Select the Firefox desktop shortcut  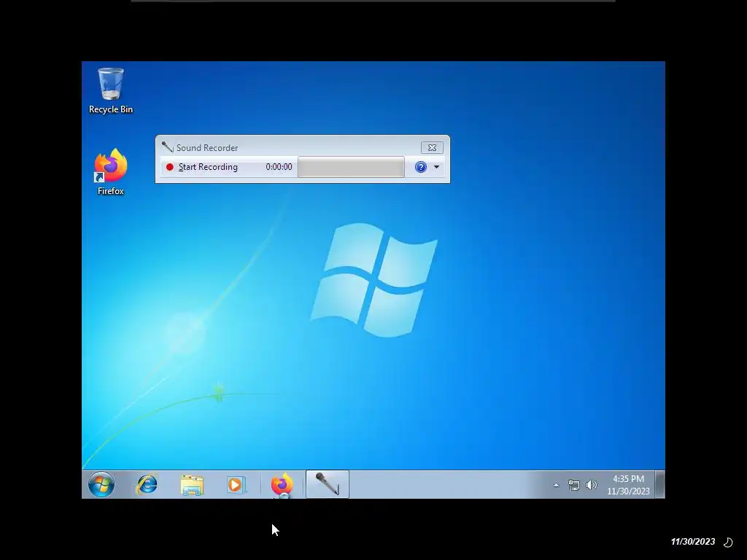click(111, 172)
